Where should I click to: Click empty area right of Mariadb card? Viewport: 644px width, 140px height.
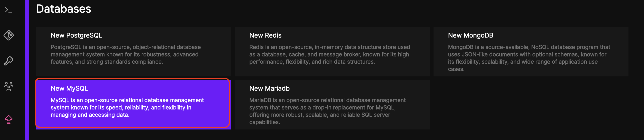530,105
